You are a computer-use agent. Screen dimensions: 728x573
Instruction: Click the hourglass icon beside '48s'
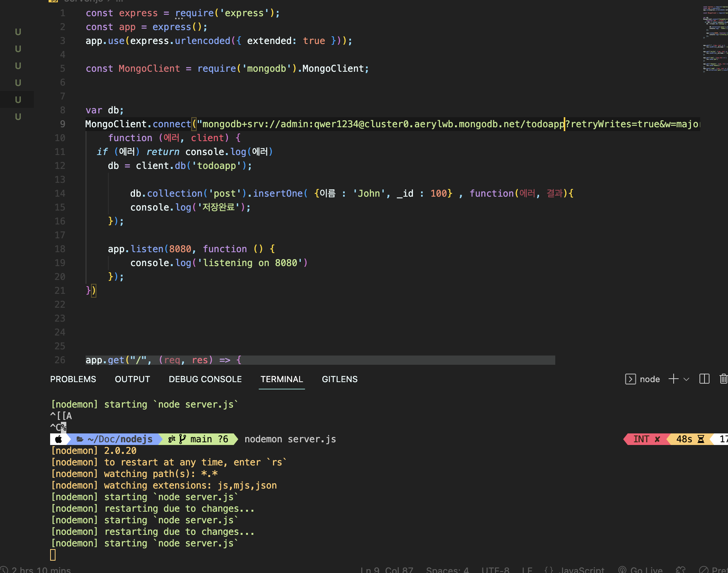pos(701,439)
